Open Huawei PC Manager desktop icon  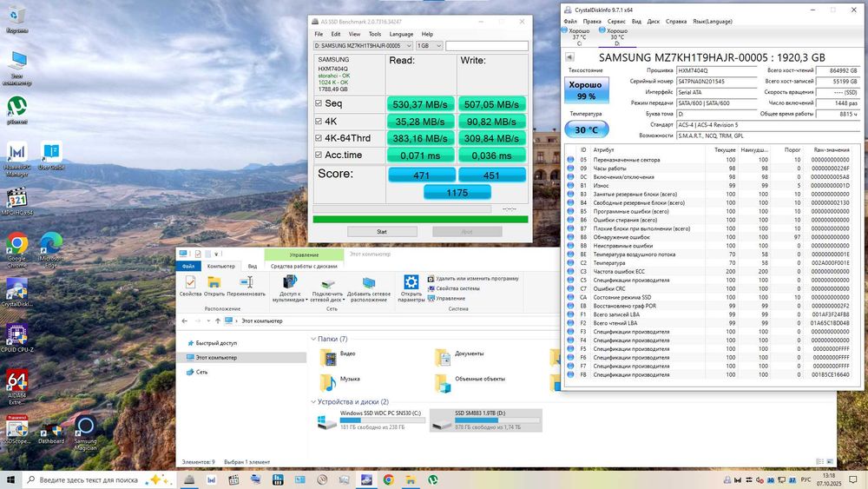tap(17, 160)
